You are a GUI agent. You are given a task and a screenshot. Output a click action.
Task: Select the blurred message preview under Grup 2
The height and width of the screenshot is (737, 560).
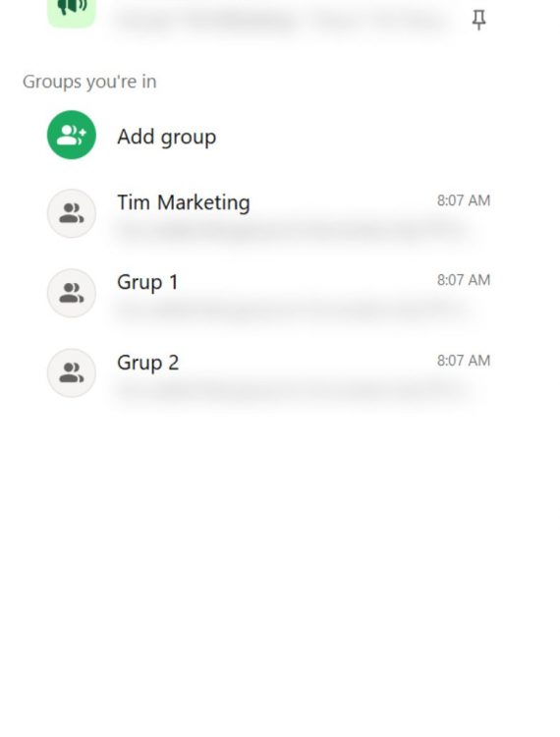coord(291,390)
